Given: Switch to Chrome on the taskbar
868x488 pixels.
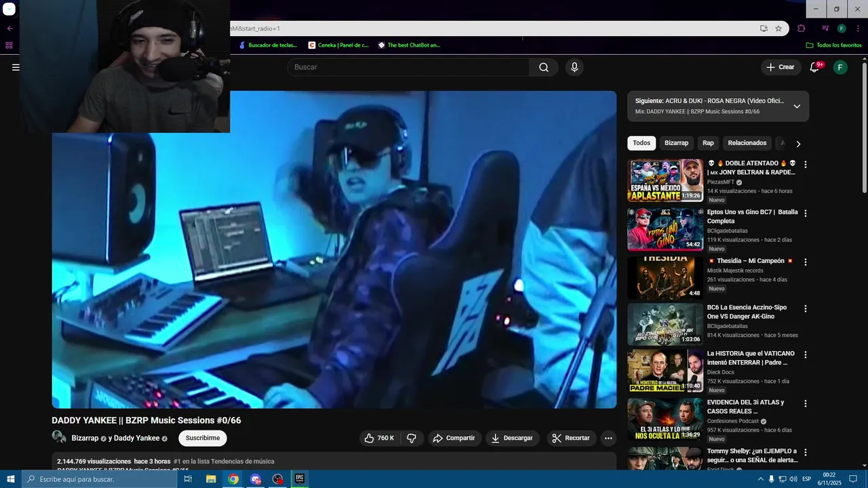Looking at the screenshot, I should [233, 479].
